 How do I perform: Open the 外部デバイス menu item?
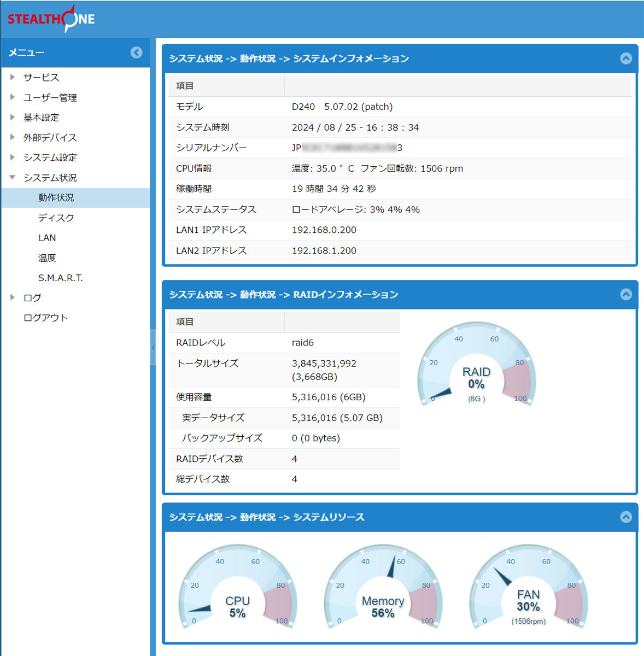coord(50,138)
